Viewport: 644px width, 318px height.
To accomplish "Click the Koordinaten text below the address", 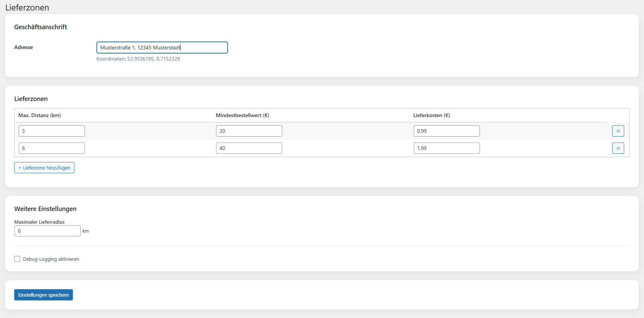I will [138, 59].
